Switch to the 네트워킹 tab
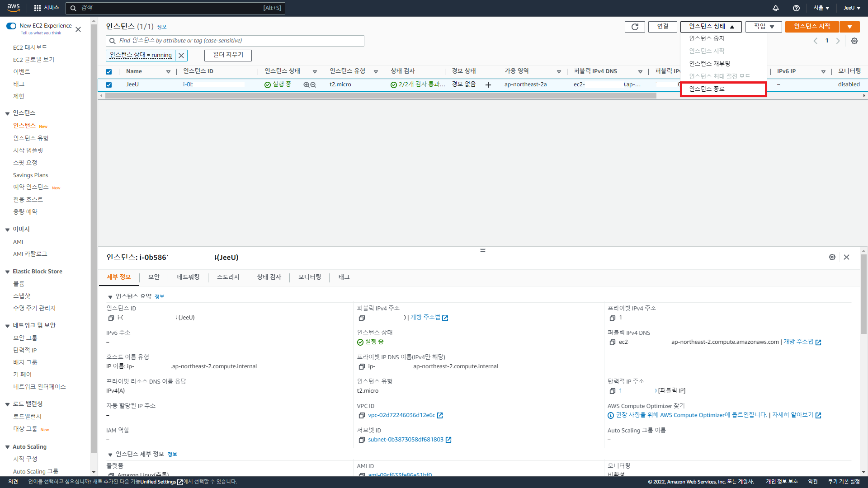 click(x=188, y=277)
